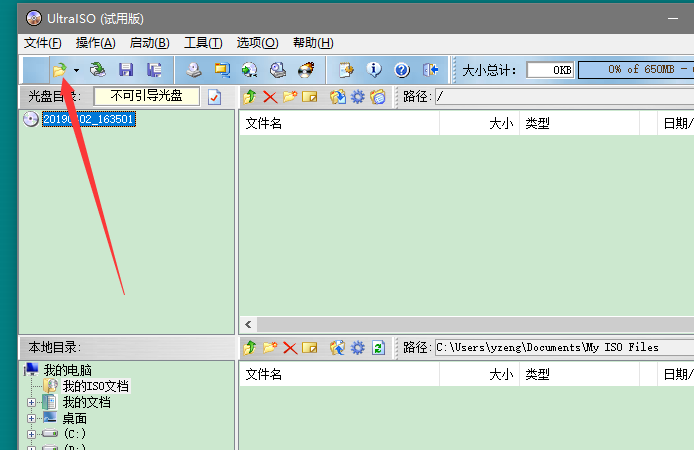
Task: Click gear properties icon in local toolbar
Action: coord(358,348)
